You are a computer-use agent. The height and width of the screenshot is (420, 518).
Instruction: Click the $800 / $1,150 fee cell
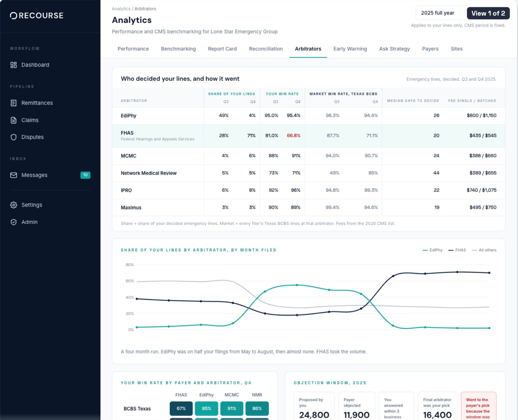coord(481,115)
